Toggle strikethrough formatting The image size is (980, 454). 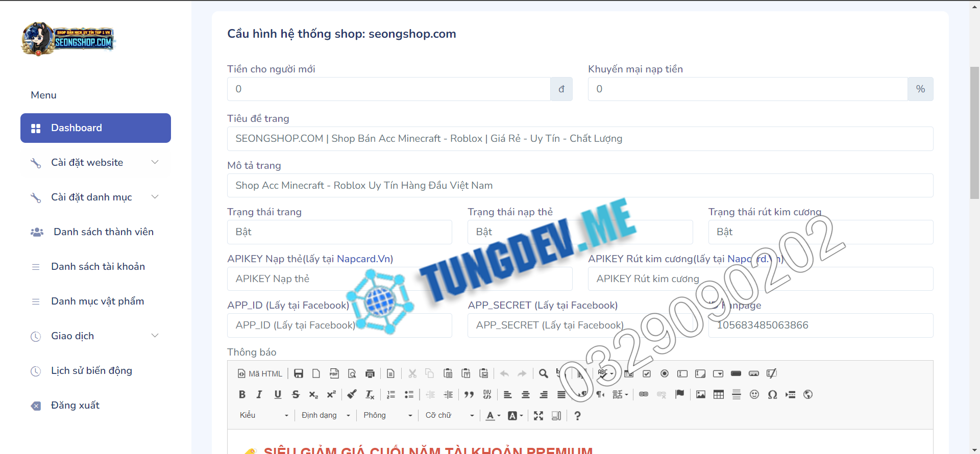[296, 394]
